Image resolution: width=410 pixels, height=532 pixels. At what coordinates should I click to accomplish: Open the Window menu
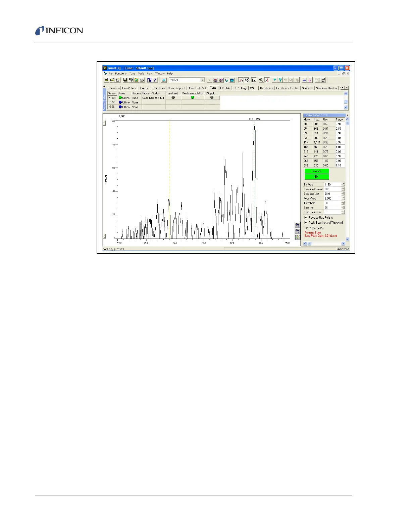160,74
